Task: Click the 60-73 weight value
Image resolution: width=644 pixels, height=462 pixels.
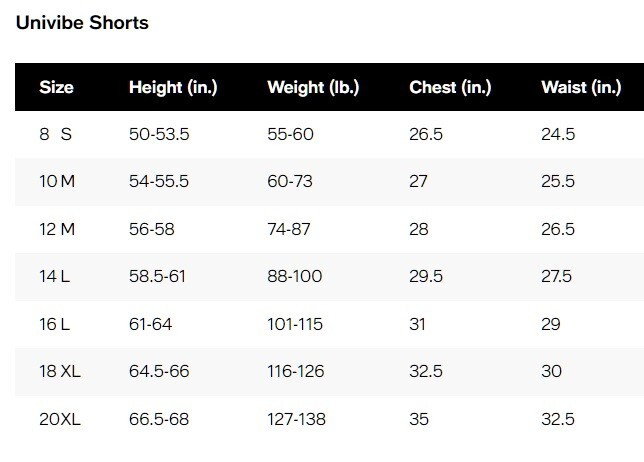Action: click(290, 181)
